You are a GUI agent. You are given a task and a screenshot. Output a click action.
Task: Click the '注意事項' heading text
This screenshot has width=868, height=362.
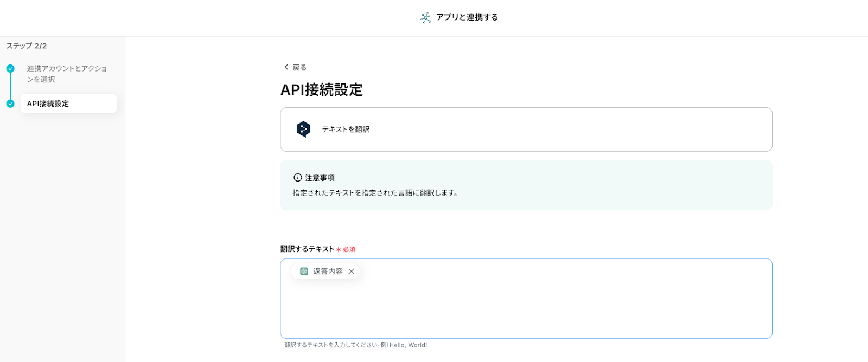click(x=320, y=178)
